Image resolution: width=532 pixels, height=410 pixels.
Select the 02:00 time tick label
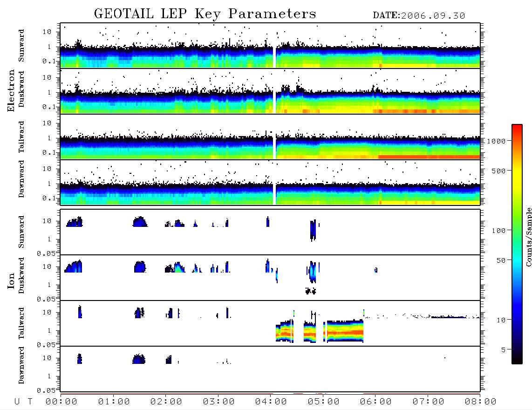pos(166,402)
